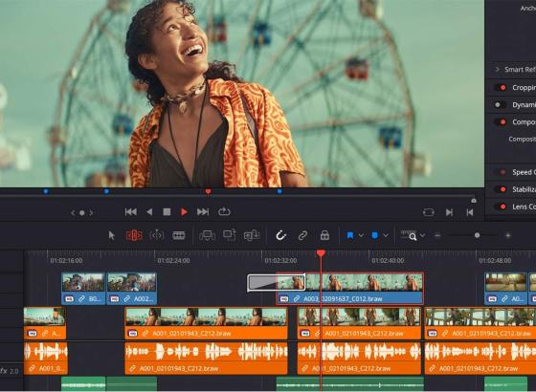Click the plus zoom in button
Screen dimensions: 536x392
508,235
